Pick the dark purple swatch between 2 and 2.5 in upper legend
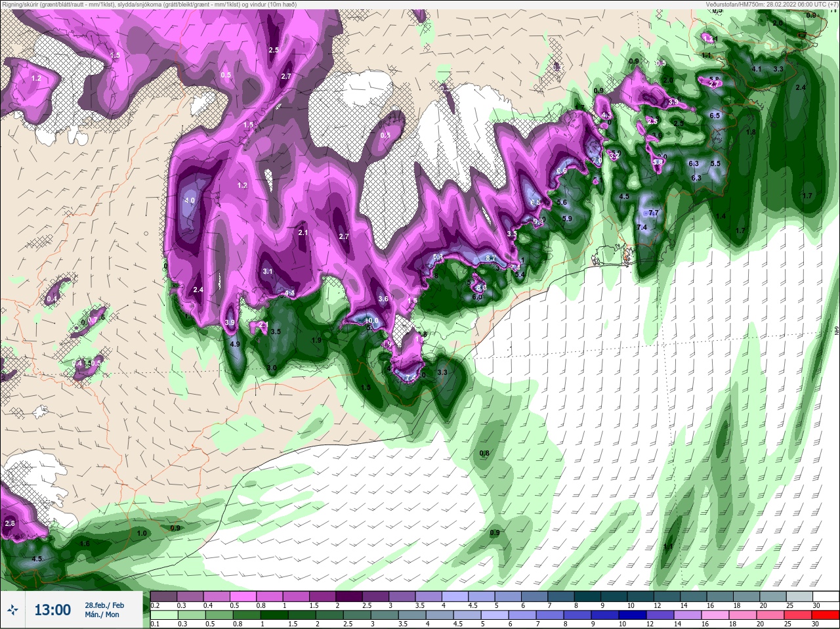Image resolution: width=840 pixels, height=629 pixels. (350, 596)
